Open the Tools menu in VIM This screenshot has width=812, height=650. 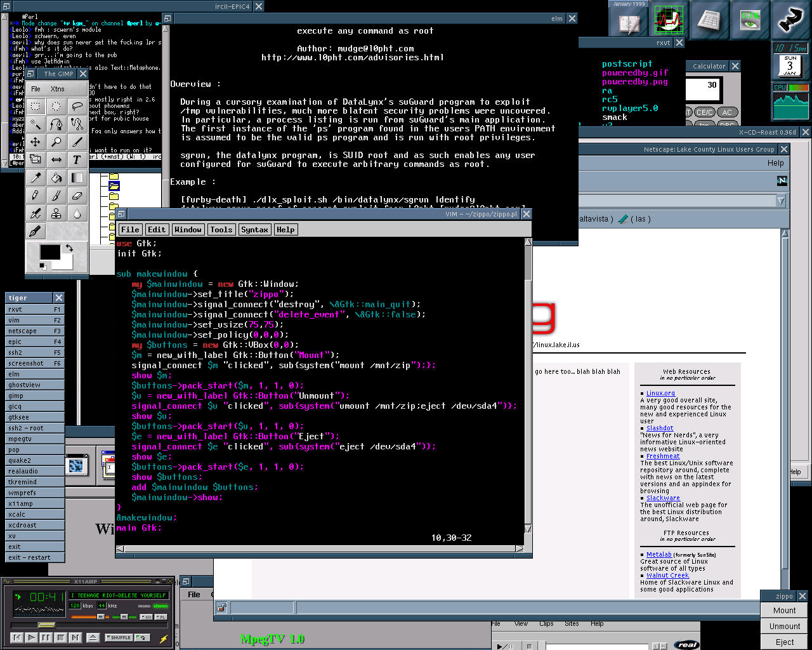(221, 230)
